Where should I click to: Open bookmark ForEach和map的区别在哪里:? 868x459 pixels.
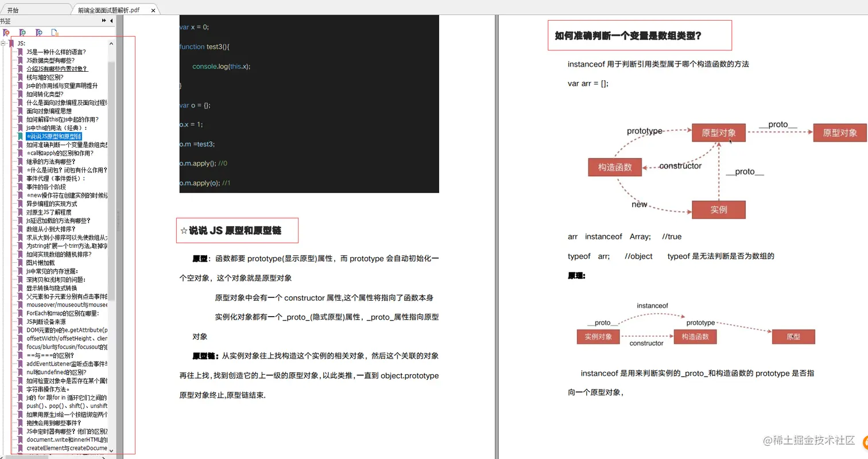pos(63,313)
